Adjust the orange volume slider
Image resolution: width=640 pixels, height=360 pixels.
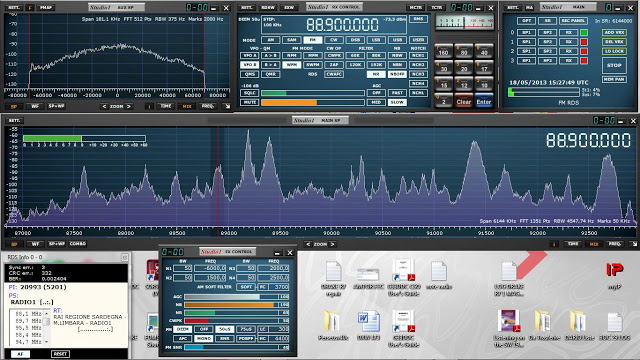point(313,102)
